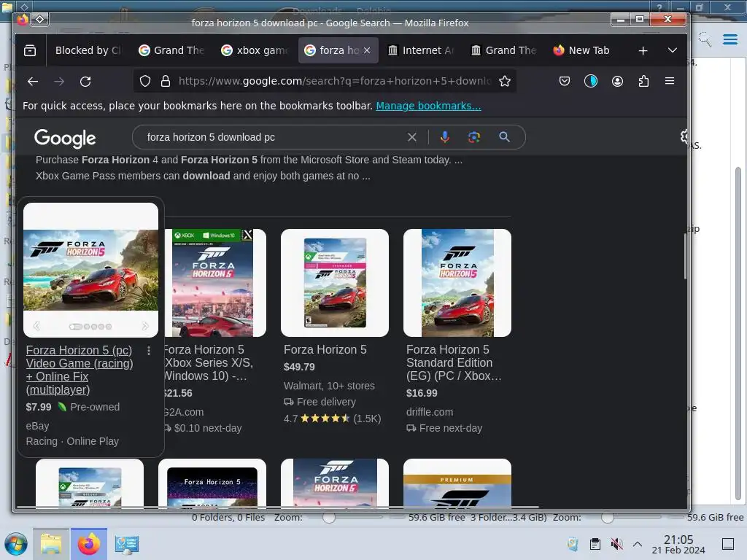
Task: Open a new tab with plus button
Action: [x=643, y=50]
